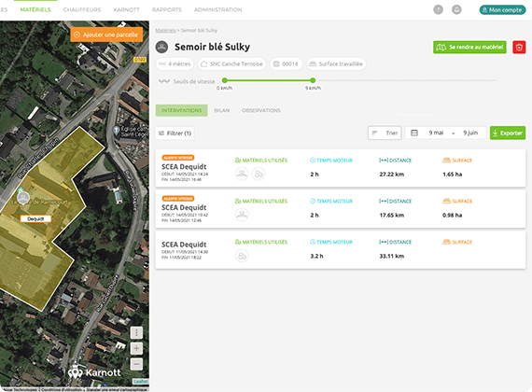Click the grey user icon in the top bar

tap(456, 9)
